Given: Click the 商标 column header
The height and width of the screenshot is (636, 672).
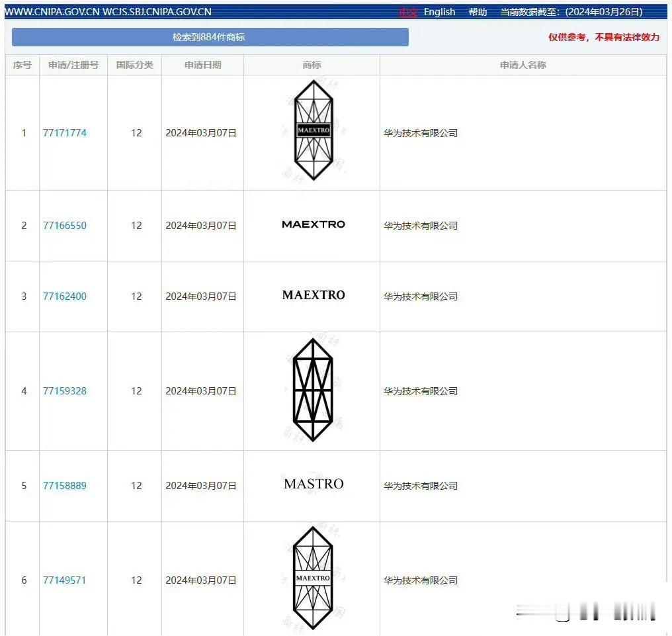Looking at the screenshot, I should 312,65.
